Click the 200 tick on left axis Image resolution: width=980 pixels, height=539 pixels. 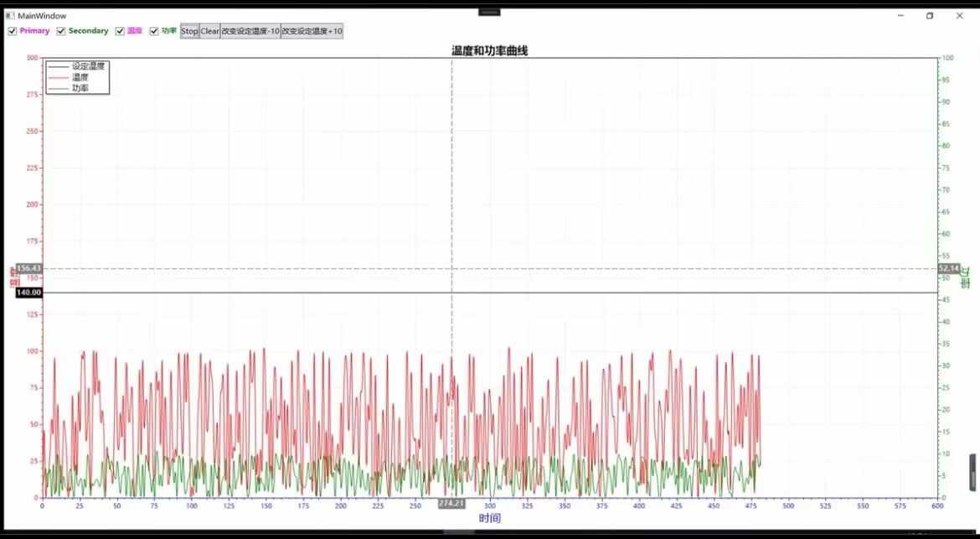coord(33,205)
